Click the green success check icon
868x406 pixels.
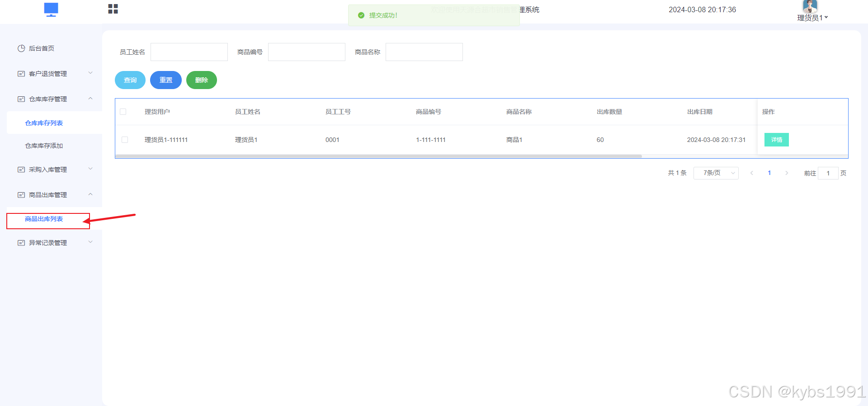click(x=361, y=15)
